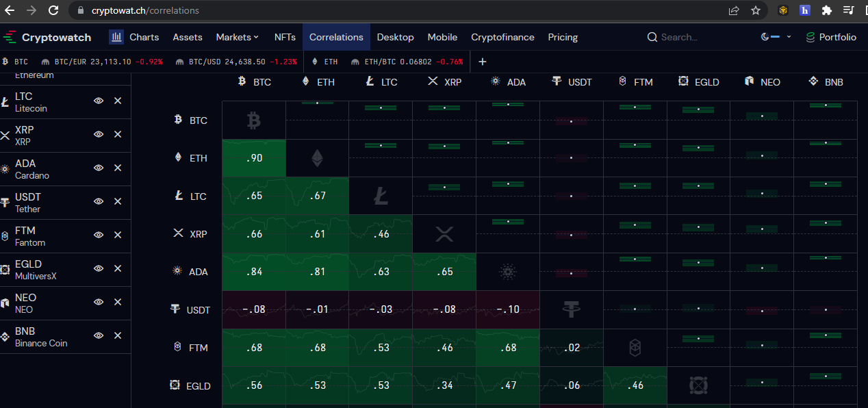
Task: Click the -.10 USDT-ADA correlation cell
Action: click(508, 310)
